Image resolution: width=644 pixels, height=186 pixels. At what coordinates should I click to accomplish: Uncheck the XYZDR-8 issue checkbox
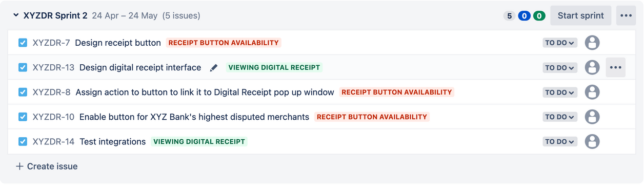click(23, 92)
